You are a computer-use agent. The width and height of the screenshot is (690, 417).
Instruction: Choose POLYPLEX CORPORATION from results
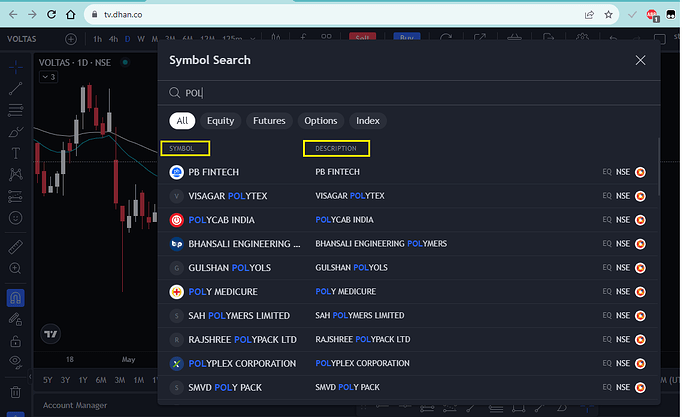click(408, 363)
